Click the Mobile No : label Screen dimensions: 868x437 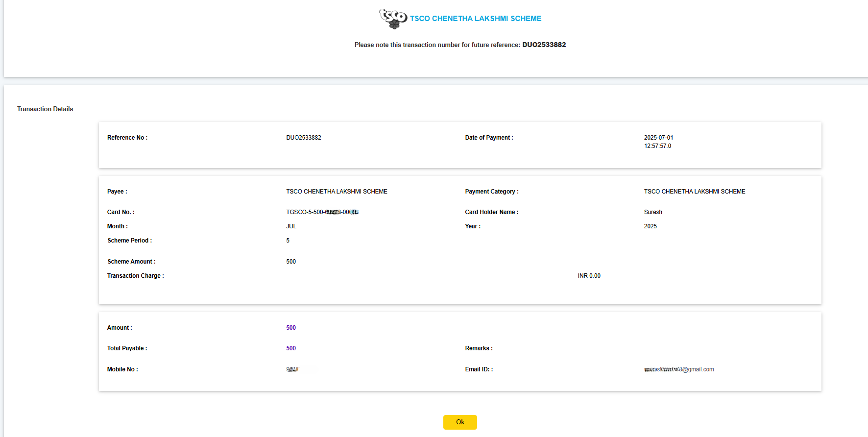[x=122, y=369]
